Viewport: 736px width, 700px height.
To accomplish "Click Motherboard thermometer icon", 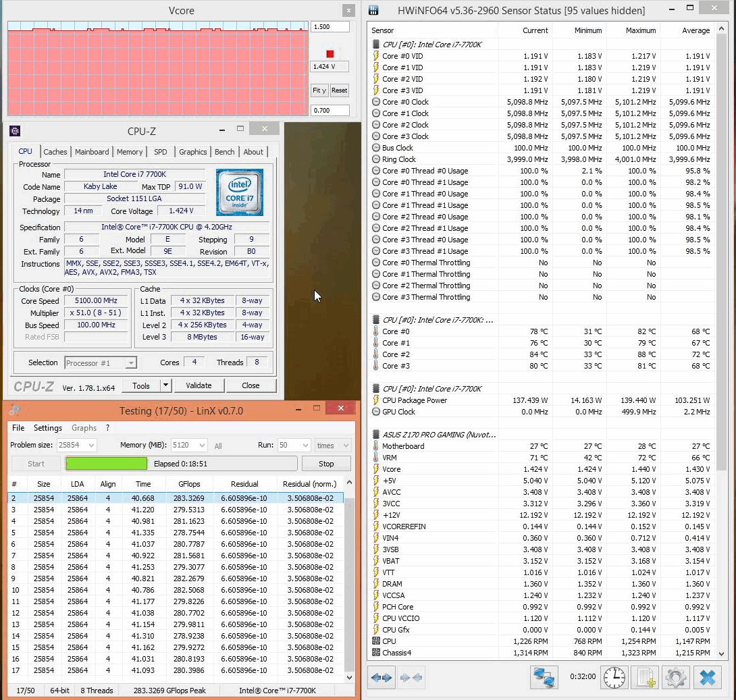I will 376,446.
